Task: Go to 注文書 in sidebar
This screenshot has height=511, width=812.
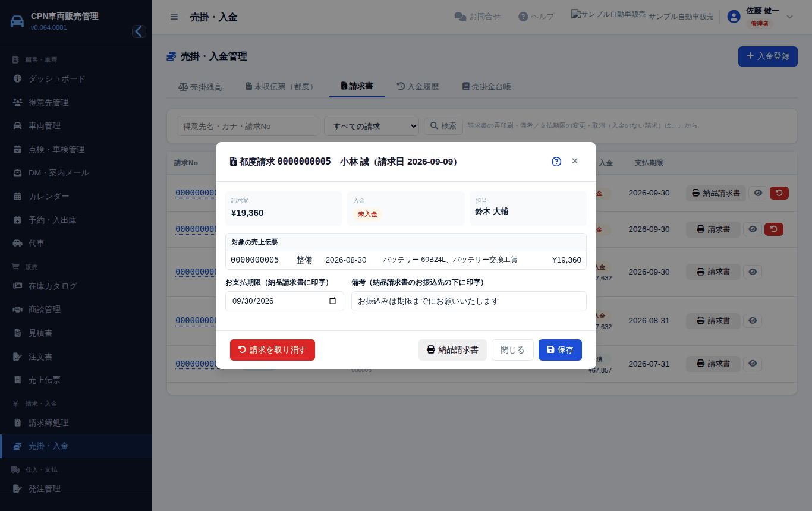Action: 76,357
